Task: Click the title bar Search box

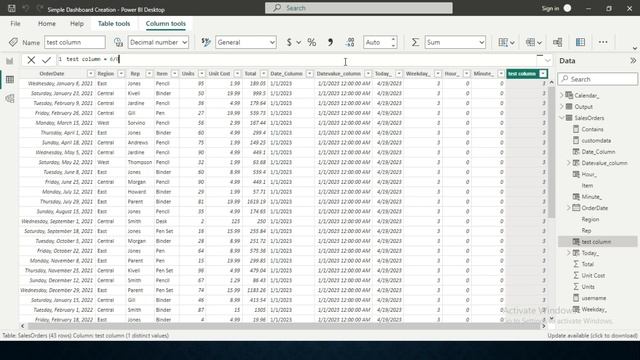Action: pyautogui.click(x=359, y=8)
